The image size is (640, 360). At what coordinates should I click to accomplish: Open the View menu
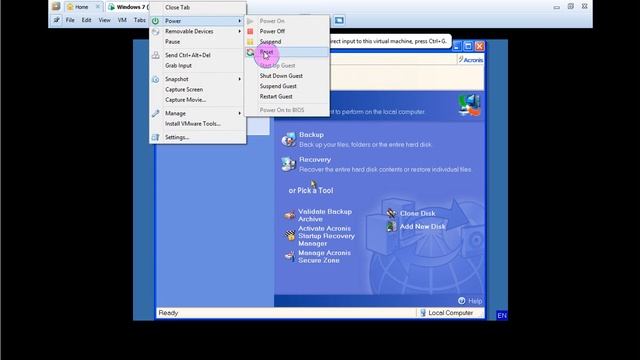click(x=104, y=20)
